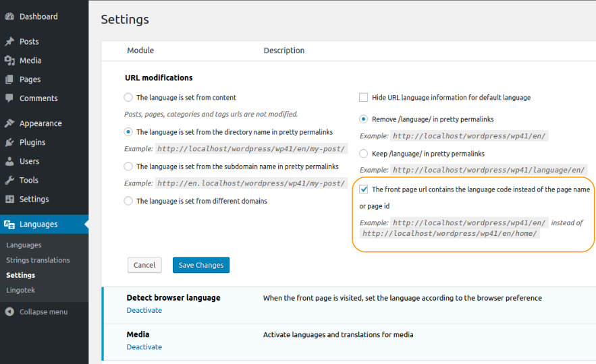
Task: Click the Users person icon
Action: pyautogui.click(x=9, y=161)
